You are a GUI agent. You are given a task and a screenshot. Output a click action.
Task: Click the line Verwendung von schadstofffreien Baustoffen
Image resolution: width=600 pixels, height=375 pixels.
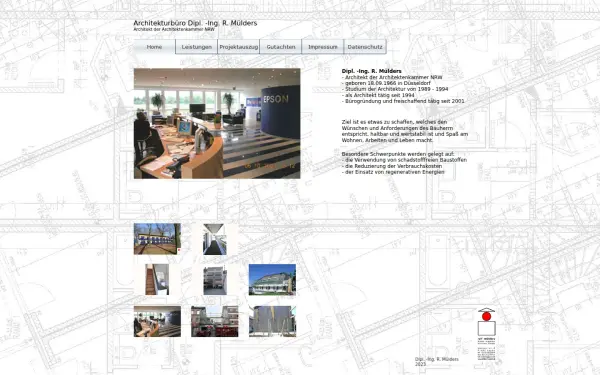pyautogui.click(x=404, y=160)
